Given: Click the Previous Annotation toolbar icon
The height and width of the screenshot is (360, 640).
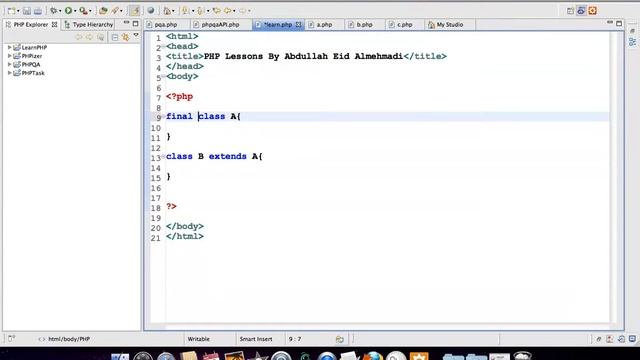Looking at the screenshot, I should tap(200, 11).
